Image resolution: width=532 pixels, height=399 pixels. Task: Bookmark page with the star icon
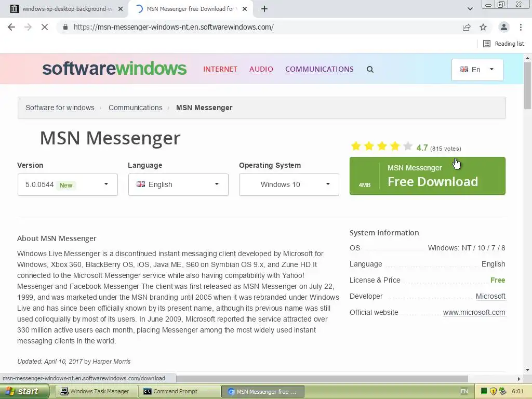(483, 27)
